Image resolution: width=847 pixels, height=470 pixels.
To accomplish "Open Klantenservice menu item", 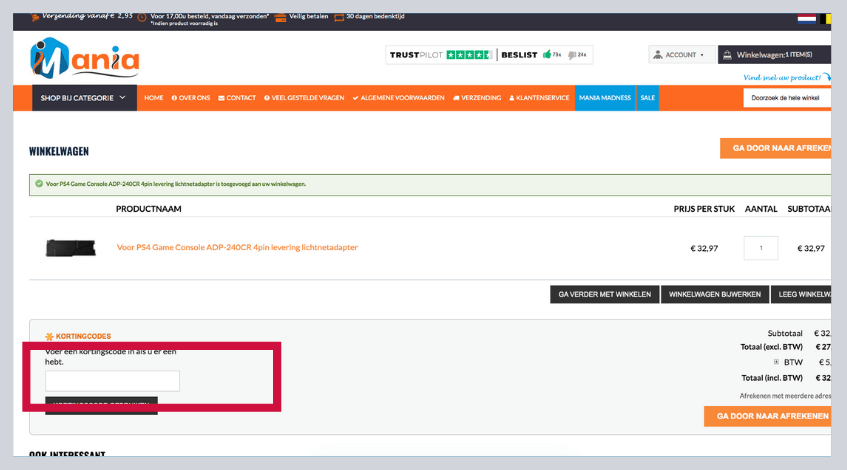I will [539, 98].
